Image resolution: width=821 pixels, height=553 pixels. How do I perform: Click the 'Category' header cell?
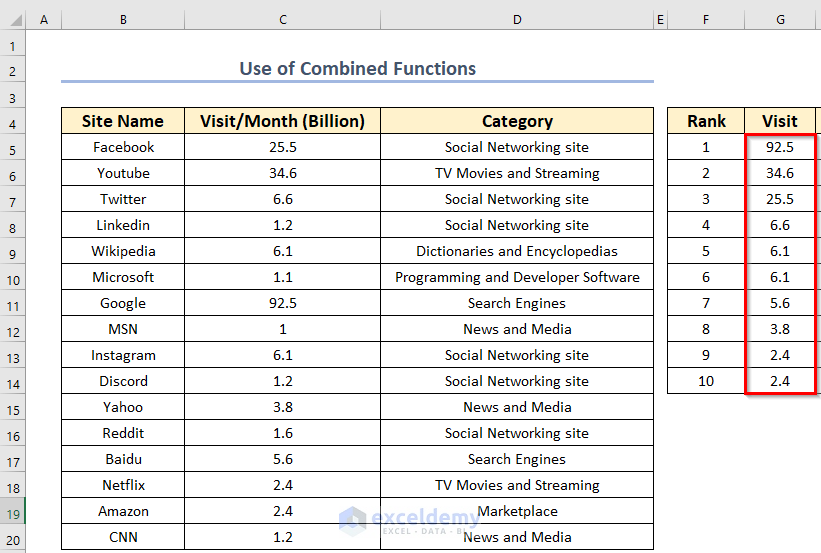point(517,121)
